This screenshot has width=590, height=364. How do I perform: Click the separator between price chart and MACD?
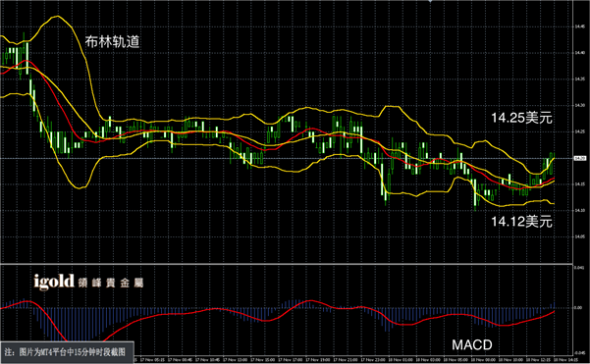tap(287, 264)
